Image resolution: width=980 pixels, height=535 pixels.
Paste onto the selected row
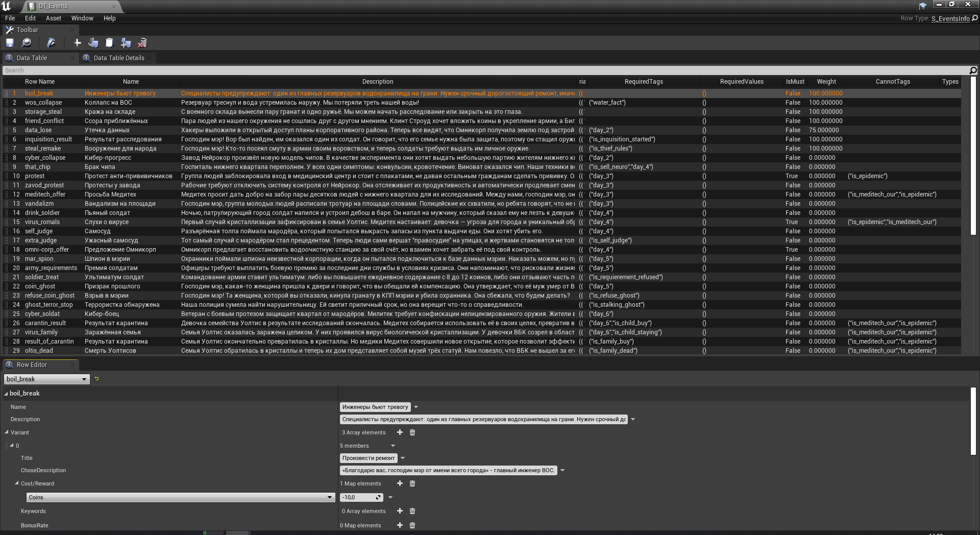click(x=109, y=43)
